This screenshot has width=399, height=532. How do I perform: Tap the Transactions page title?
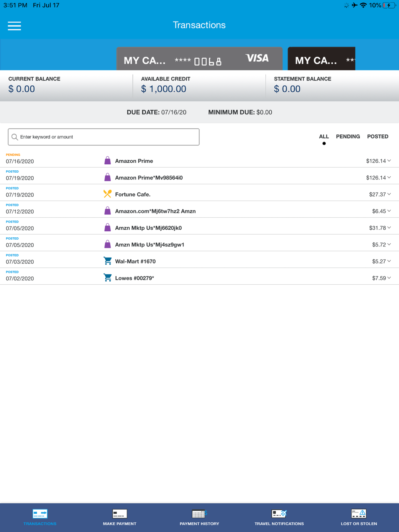199,25
